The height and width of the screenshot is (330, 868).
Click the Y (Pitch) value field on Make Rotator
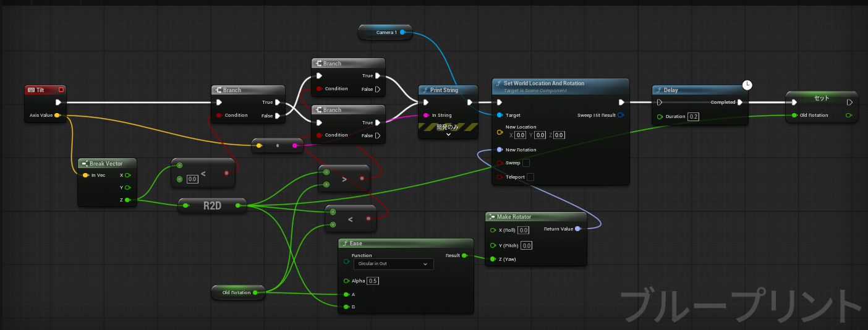point(527,245)
